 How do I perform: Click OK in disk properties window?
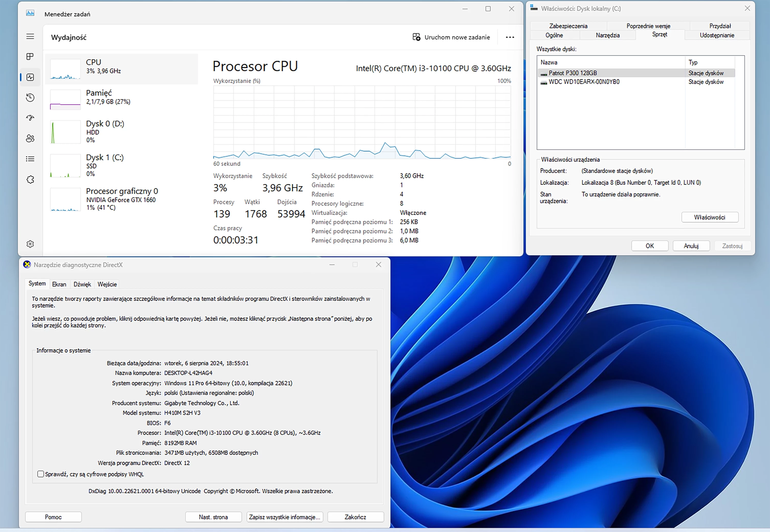(650, 246)
